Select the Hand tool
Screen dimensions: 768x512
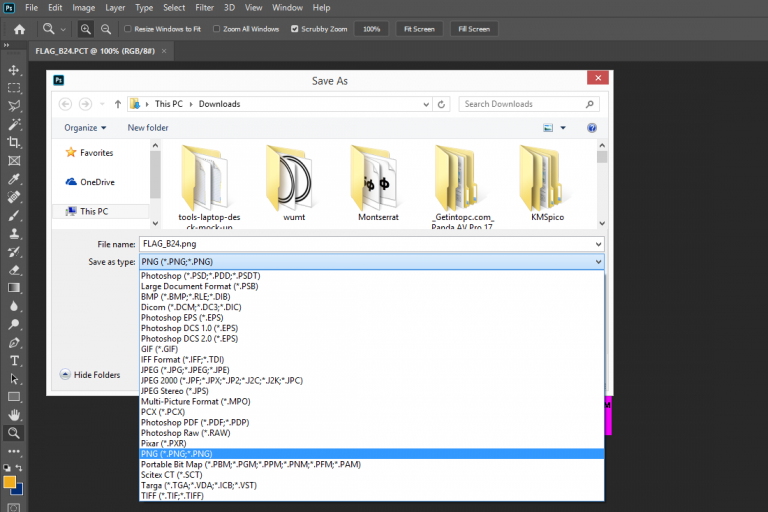[x=14, y=415]
